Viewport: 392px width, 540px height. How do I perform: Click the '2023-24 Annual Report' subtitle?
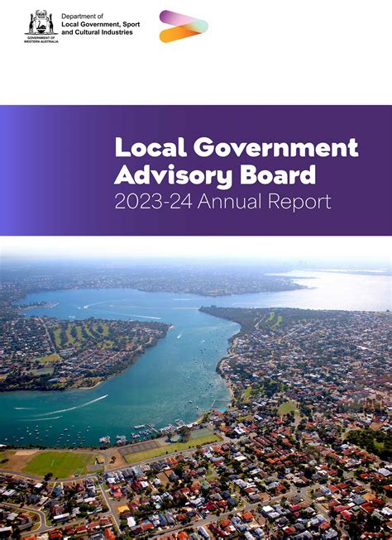tap(222, 202)
